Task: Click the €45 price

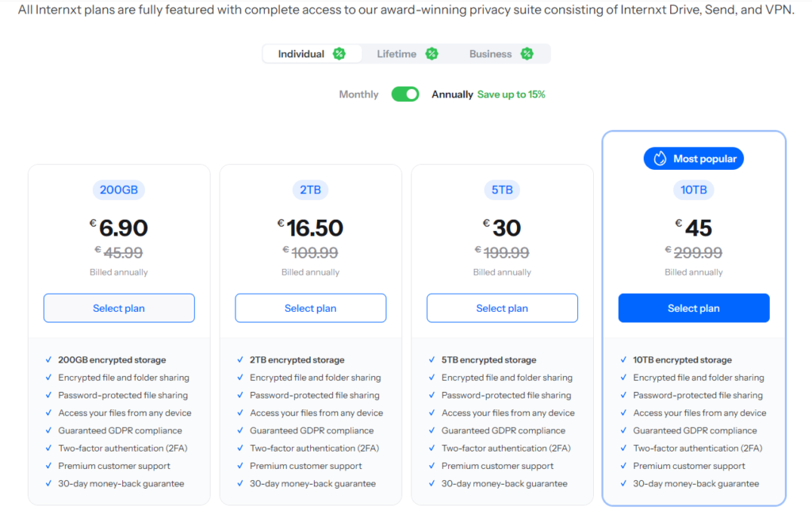Action: pos(693,228)
